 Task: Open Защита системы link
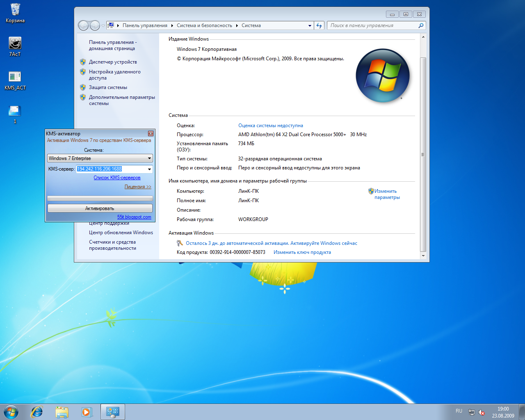pyautogui.click(x=108, y=87)
